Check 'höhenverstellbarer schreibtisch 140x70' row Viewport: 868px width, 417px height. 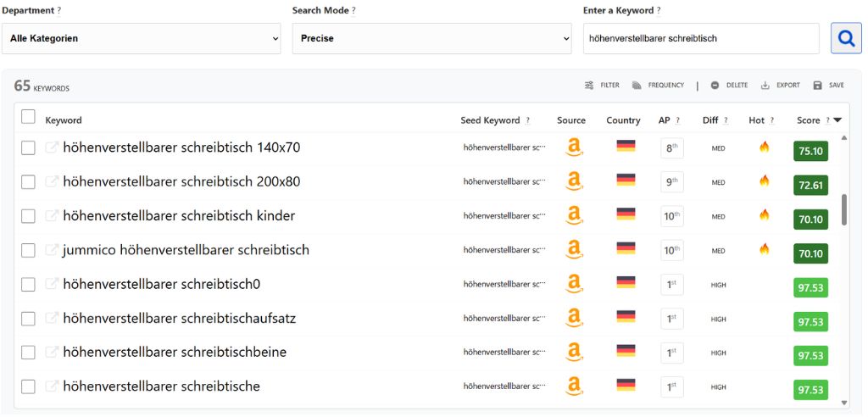point(28,147)
